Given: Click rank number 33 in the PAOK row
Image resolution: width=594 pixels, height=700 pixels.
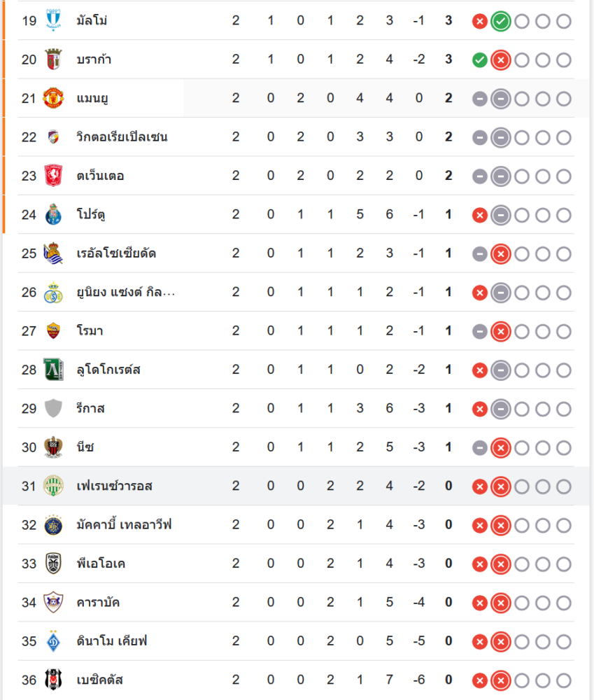Looking at the screenshot, I should pyautogui.click(x=29, y=563).
